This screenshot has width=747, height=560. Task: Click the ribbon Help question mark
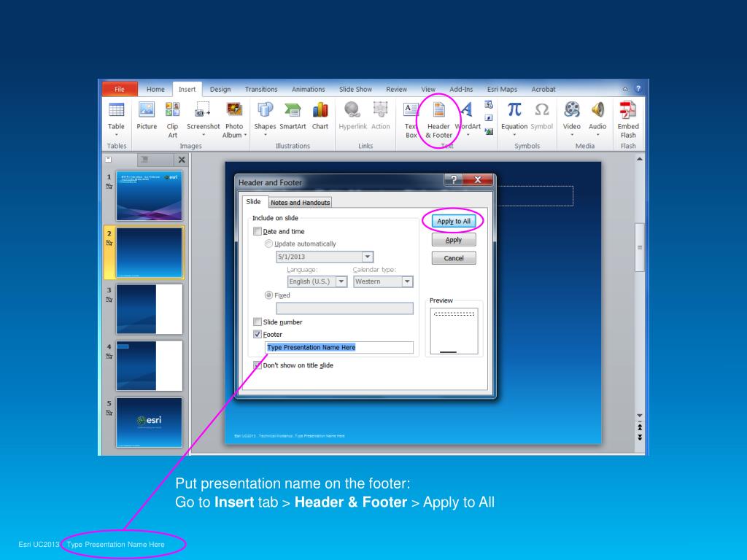pos(638,88)
